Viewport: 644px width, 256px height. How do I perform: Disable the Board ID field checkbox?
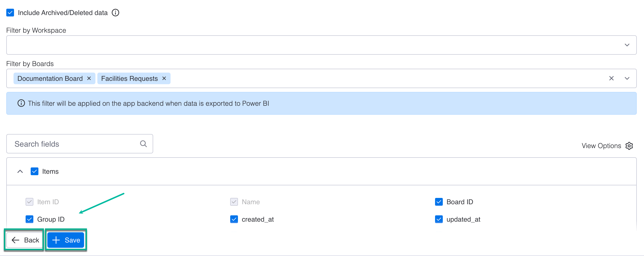[439, 202]
